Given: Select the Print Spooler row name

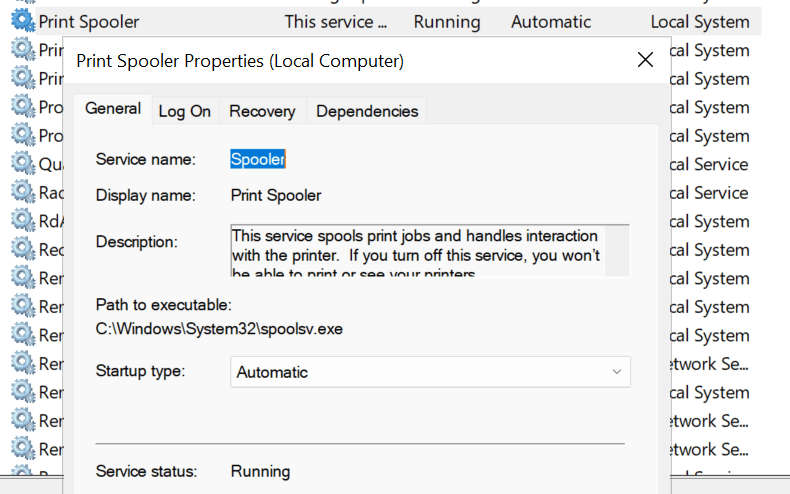Looking at the screenshot, I should pos(89,22).
